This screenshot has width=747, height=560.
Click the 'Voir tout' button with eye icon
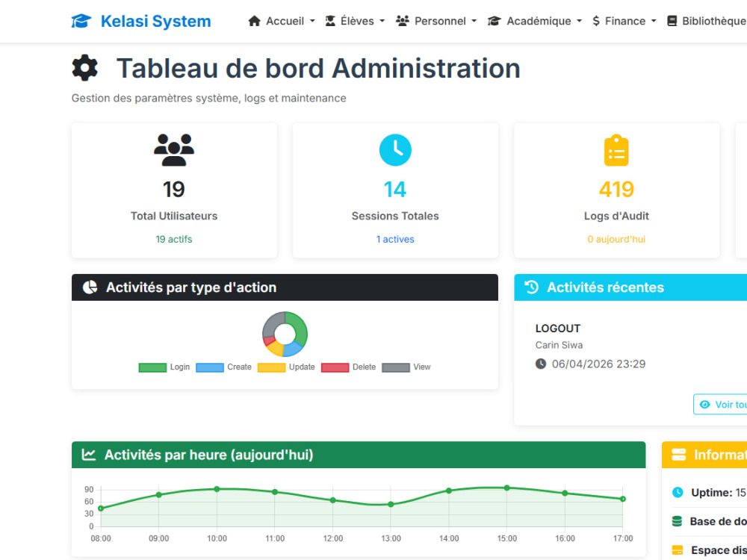pos(720,404)
